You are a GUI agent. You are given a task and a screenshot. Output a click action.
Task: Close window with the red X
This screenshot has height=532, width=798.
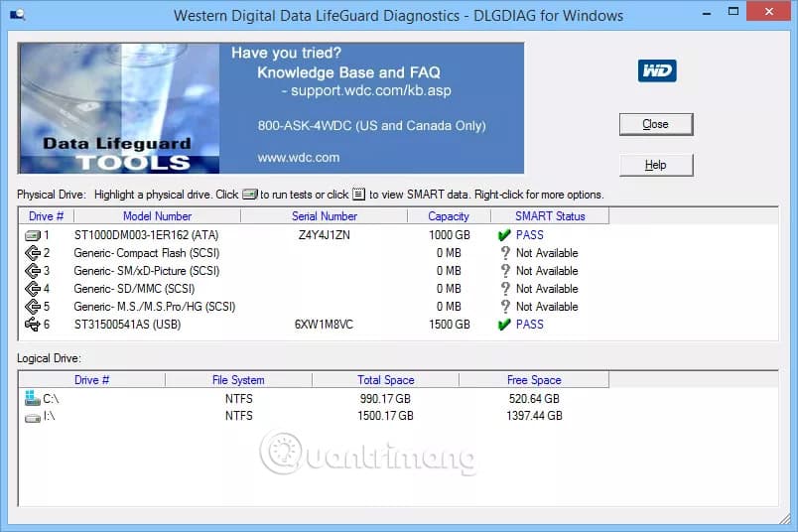[x=768, y=11]
